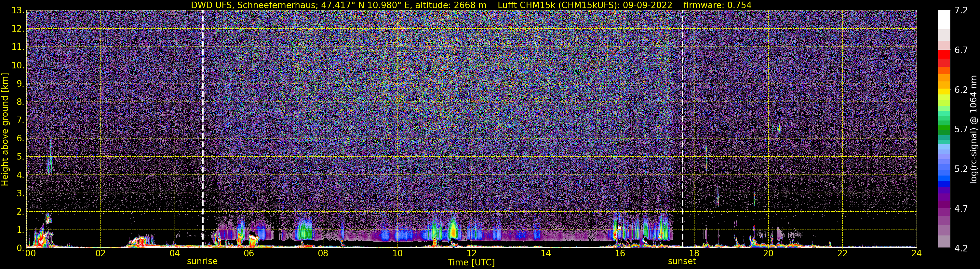Image resolution: width=980 pixels, height=269 pixels.
Task: Click the time axis tick "08"
Action: coord(323,253)
